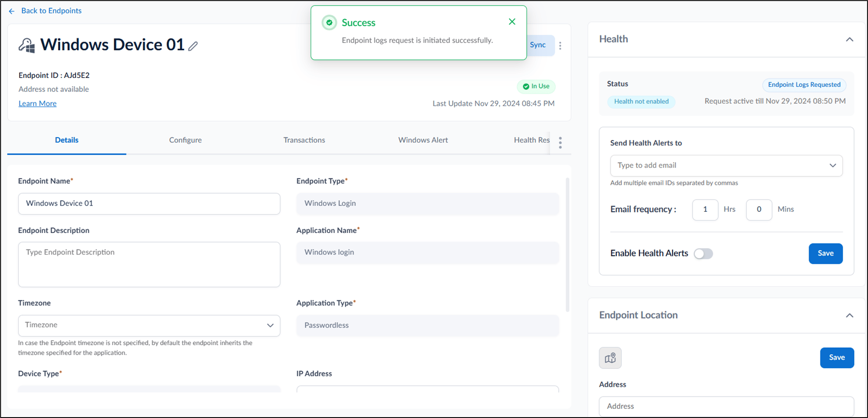Click the map location icon under Endpoint Location
Image resolution: width=868 pixels, height=418 pixels.
pyautogui.click(x=610, y=358)
